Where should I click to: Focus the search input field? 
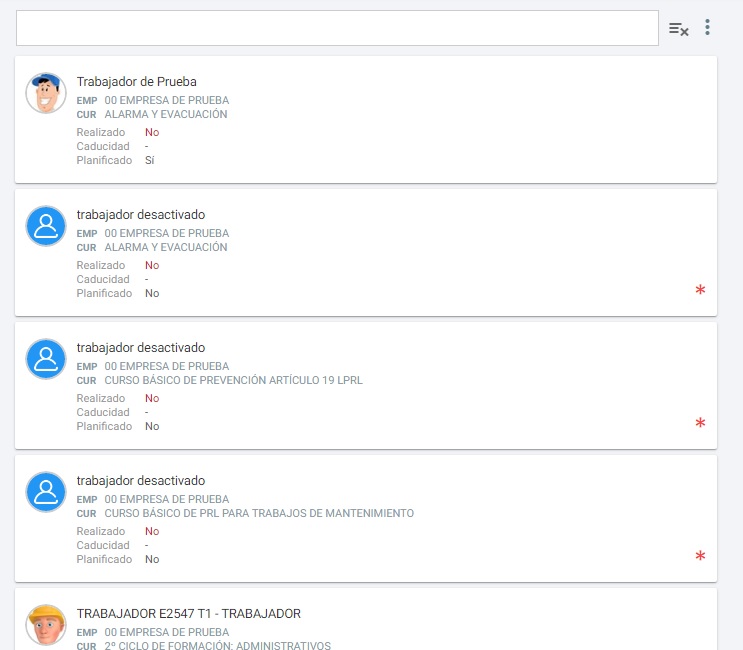[336, 28]
